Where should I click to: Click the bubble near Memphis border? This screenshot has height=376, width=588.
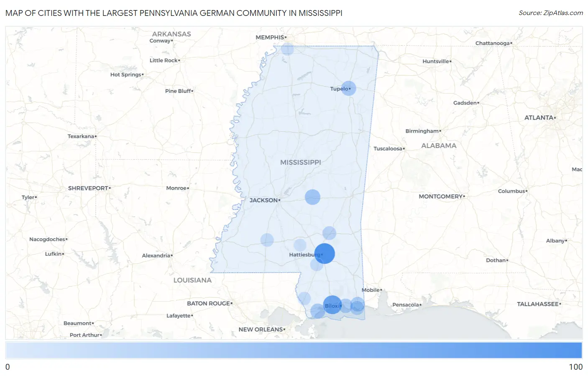pos(287,49)
